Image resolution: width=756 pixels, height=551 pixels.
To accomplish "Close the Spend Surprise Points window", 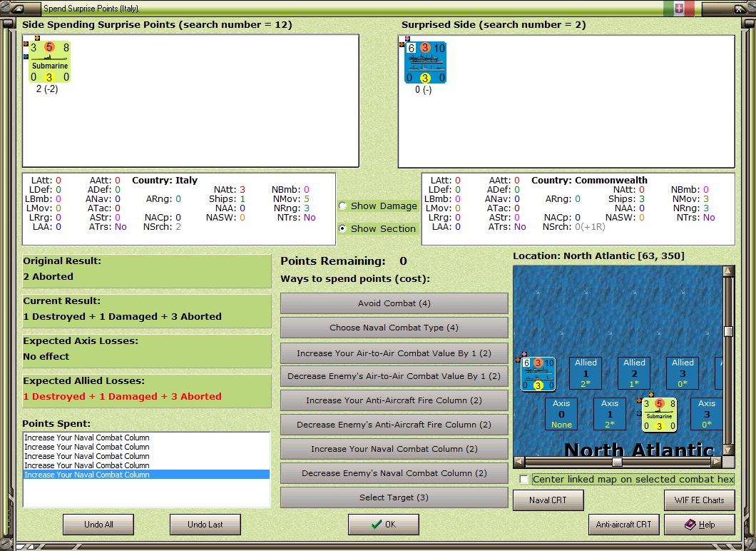I will click(739, 9).
